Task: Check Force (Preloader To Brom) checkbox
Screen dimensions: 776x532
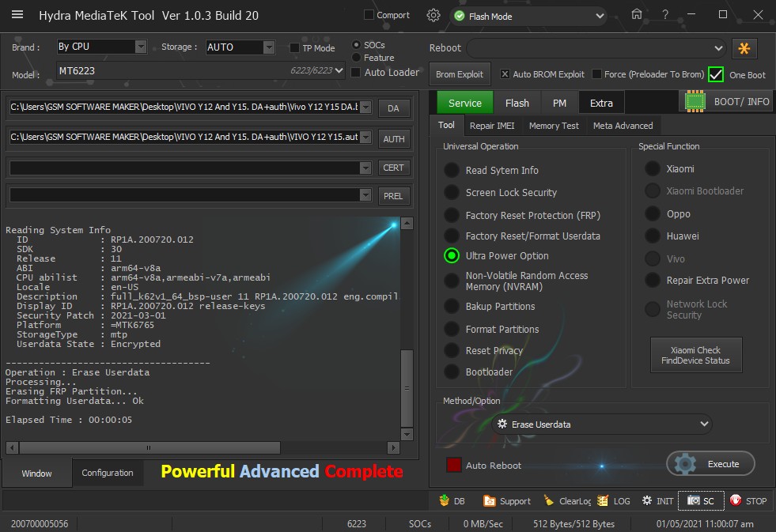Action: [x=597, y=74]
